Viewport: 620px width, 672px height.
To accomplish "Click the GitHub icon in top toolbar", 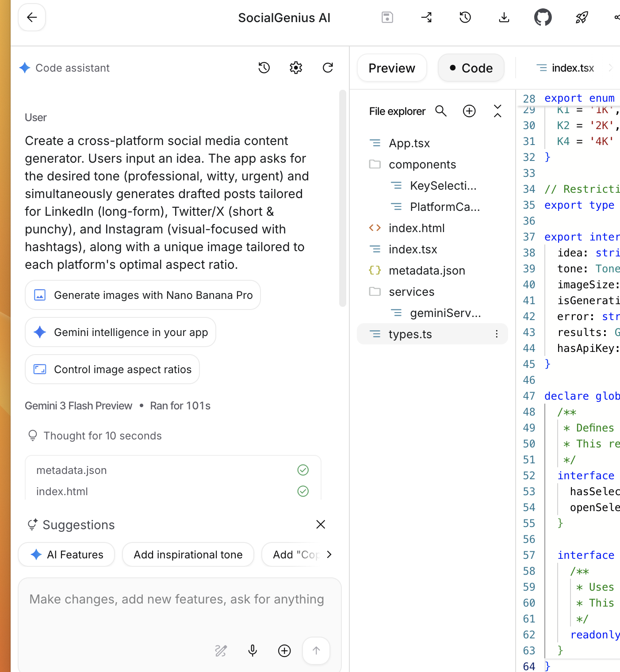I will click(x=543, y=18).
